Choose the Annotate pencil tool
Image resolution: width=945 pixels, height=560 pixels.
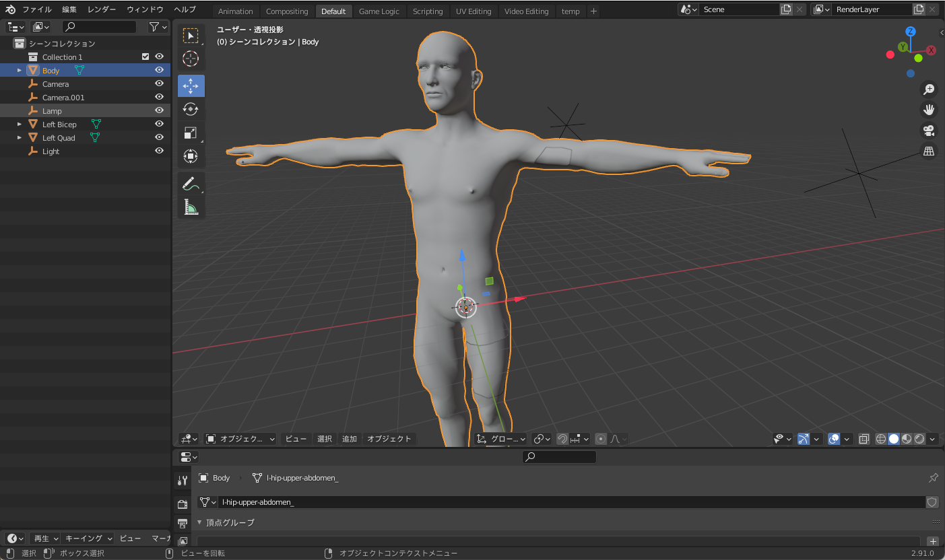[x=191, y=183]
